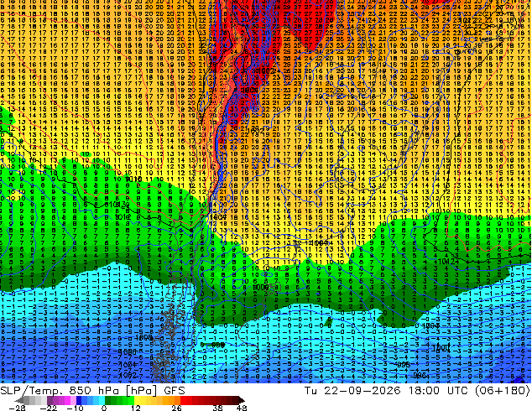
Task: Click the GFS model label
Action: tap(175, 391)
